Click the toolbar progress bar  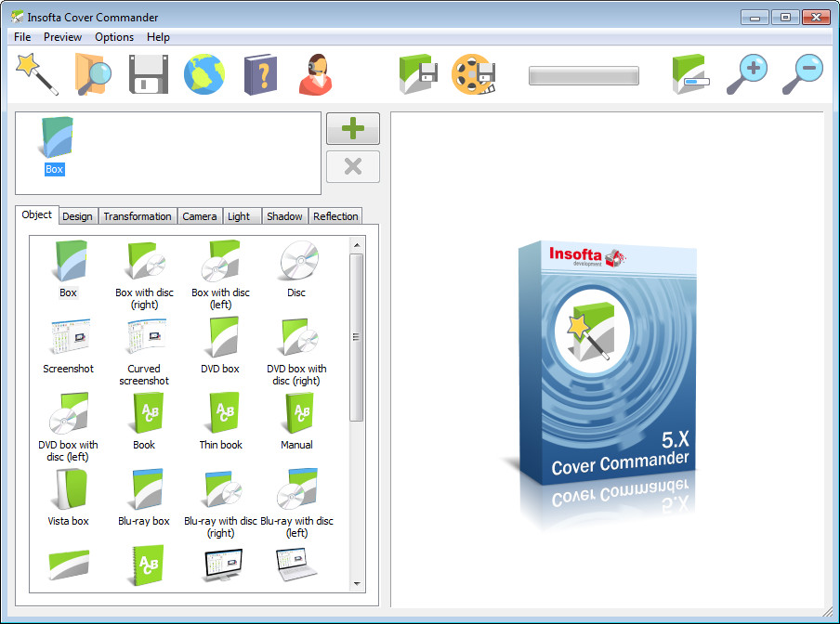584,75
